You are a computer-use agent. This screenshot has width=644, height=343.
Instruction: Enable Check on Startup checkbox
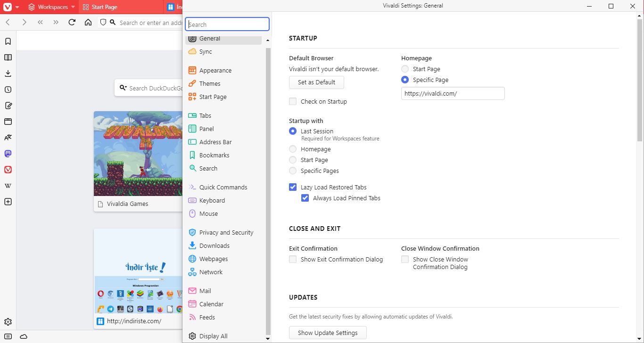pos(293,101)
